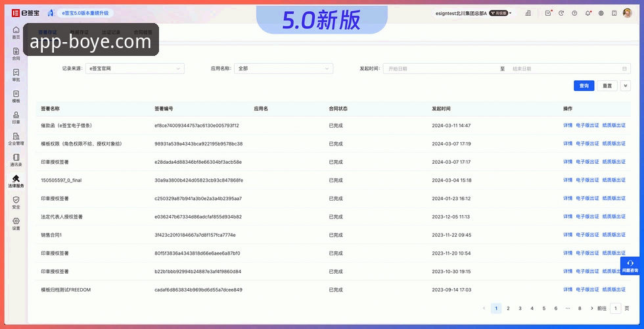
Task: Click the blue 查询 button
Action: pos(584,86)
